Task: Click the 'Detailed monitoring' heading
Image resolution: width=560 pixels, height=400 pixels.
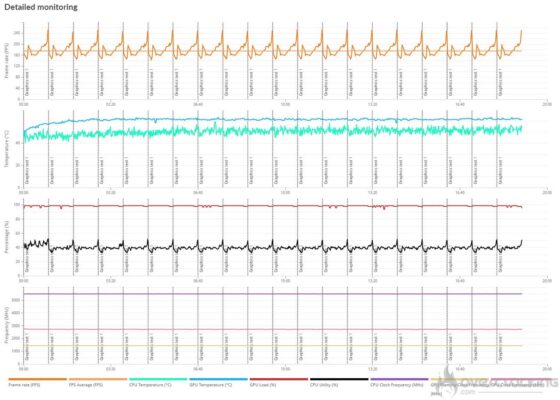Action: click(41, 7)
